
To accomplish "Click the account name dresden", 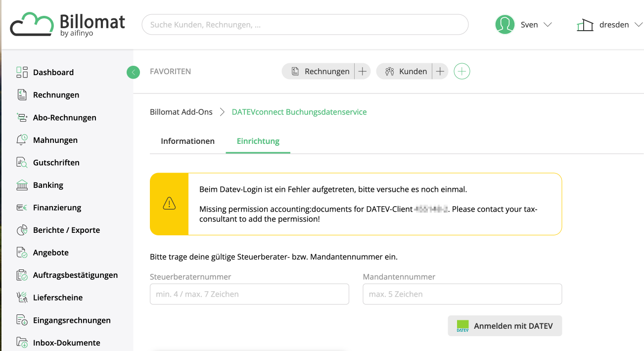I will [614, 25].
